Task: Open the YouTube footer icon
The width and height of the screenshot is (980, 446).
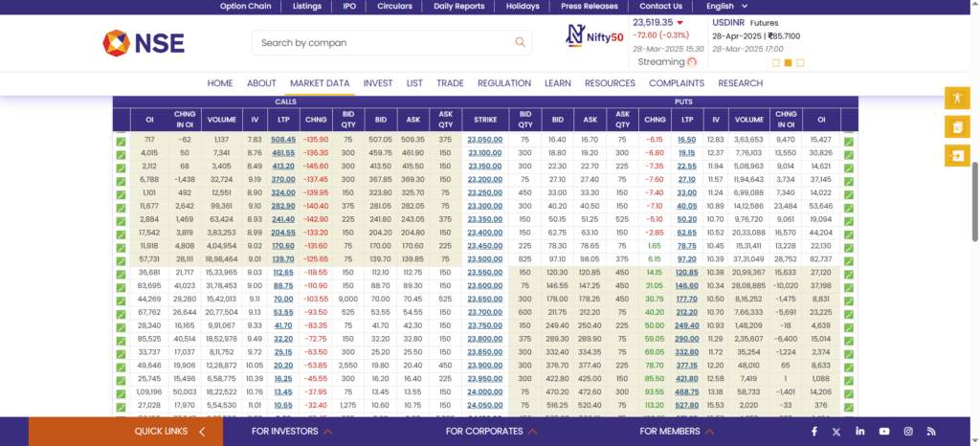Action: 884,431
